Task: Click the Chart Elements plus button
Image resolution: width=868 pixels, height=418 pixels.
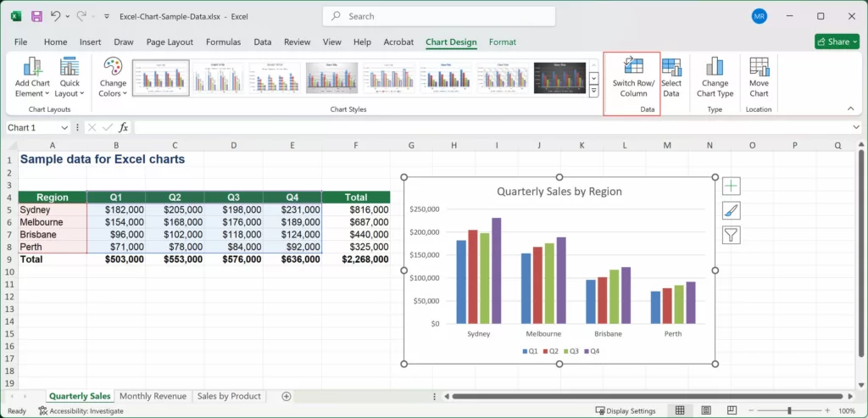Action: tap(731, 186)
